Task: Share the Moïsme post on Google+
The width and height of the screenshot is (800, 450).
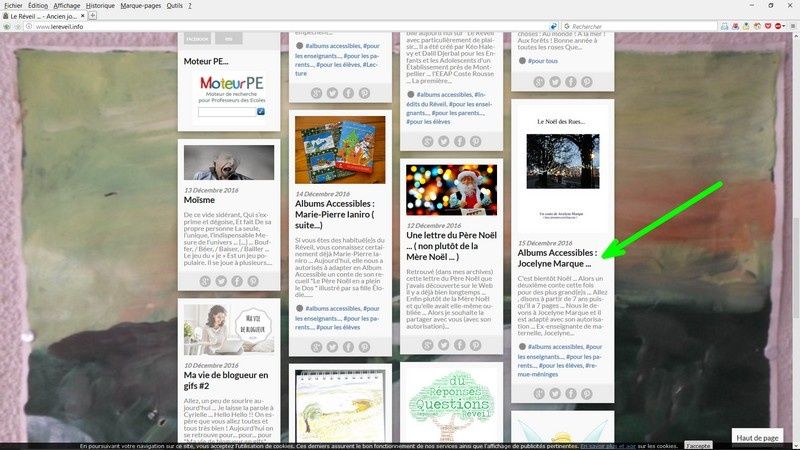Action: tap(205, 281)
